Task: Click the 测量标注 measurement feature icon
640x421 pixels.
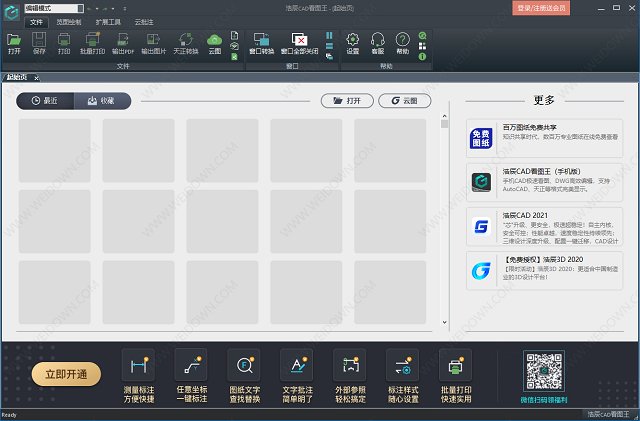Action: pyautogui.click(x=138, y=367)
